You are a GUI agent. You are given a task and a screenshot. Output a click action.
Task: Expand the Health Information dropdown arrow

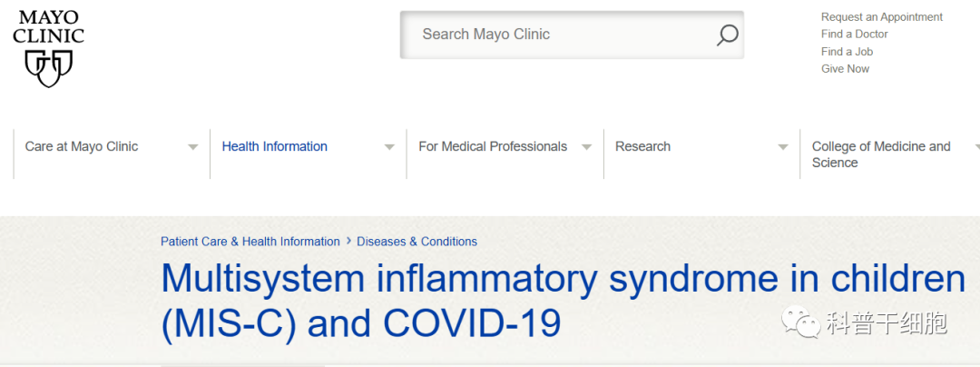click(389, 147)
